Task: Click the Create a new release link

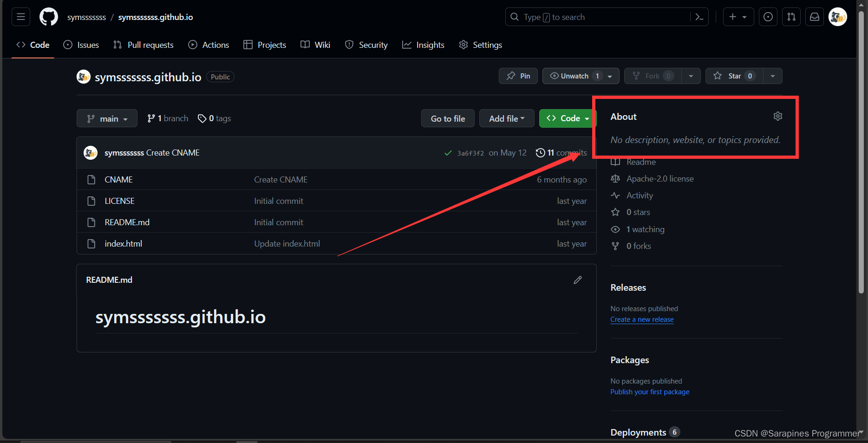Action: tap(642, 319)
